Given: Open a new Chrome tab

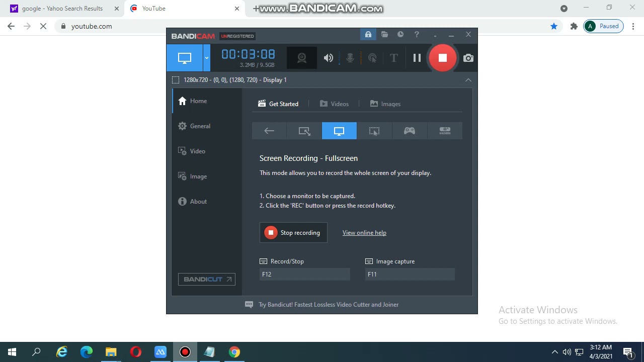Looking at the screenshot, I should pos(256,9).
